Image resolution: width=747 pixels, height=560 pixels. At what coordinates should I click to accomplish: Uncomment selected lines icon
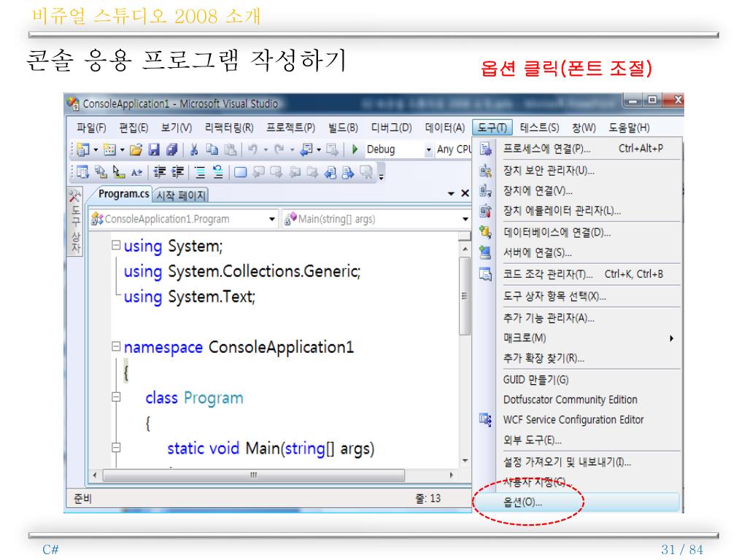pyautogui.click(x=218, y=171)
